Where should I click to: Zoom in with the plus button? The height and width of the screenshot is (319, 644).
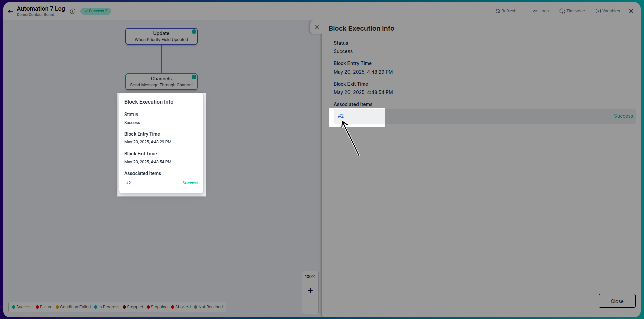tap(310, 290)
